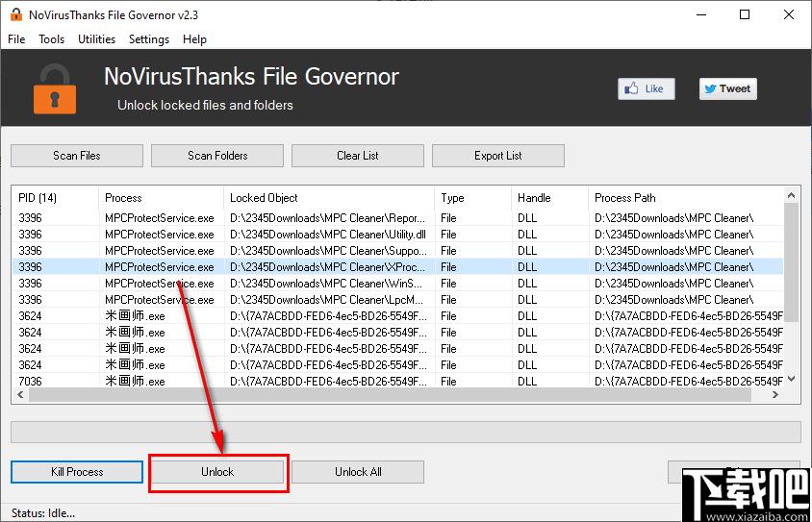The width and height of the screenshot is (812, 522).
Task: Open the Settings menu
Action: pos(148,39)
